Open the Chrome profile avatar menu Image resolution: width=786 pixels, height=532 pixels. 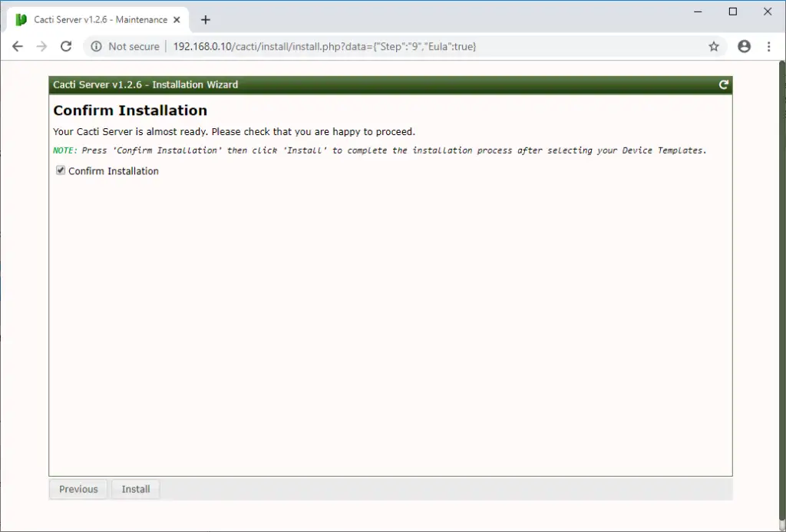tap(744, 46)
